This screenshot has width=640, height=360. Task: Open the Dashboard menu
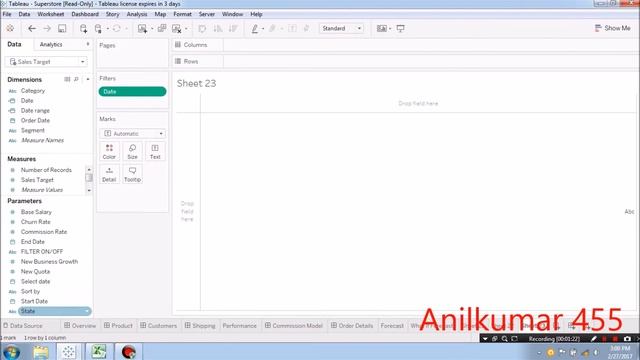[x=85, y=14]
